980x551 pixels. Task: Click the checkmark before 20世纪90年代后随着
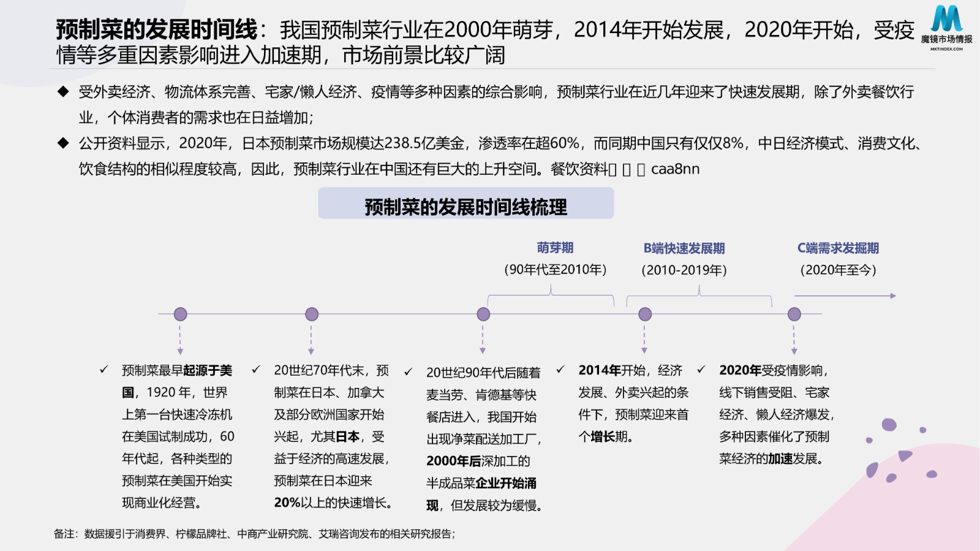409,372
